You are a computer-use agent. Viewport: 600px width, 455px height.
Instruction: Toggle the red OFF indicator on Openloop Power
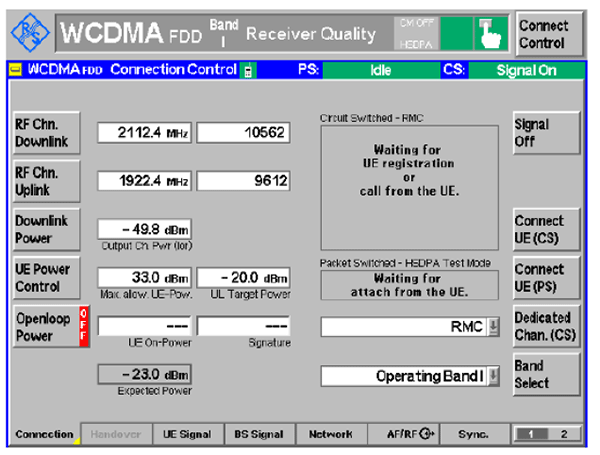(x=83, y=328)
